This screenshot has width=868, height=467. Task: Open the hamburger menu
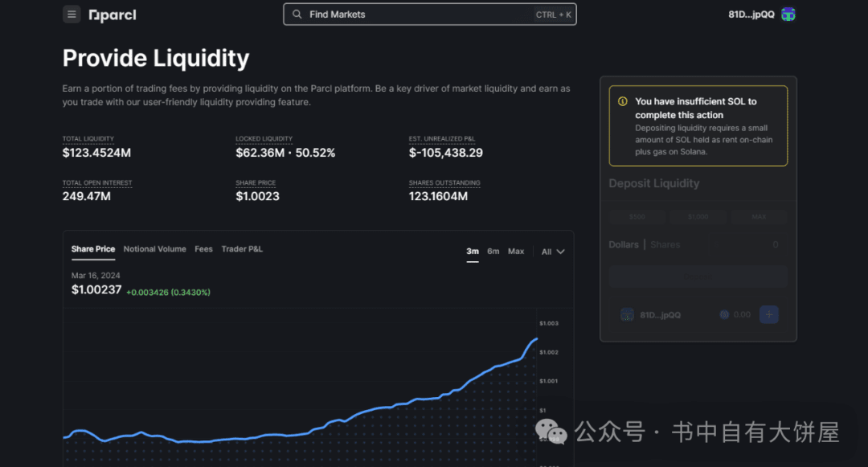pyautogui.click(x=72, y=14)
